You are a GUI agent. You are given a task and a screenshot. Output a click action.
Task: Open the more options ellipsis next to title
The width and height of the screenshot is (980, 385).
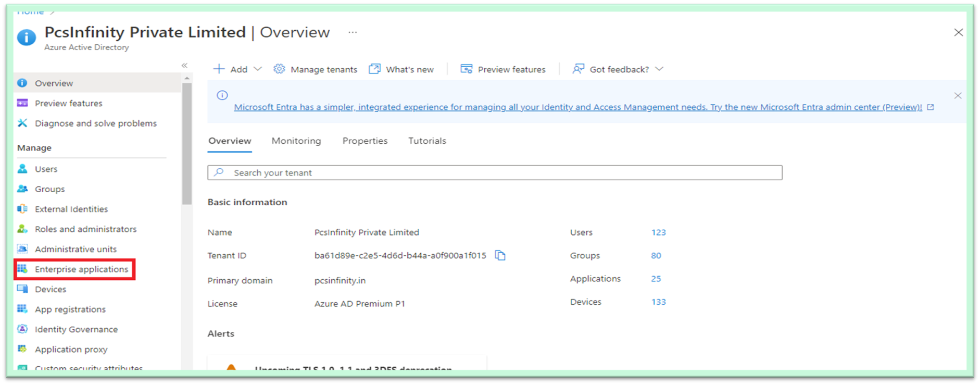tap(353, 32)
